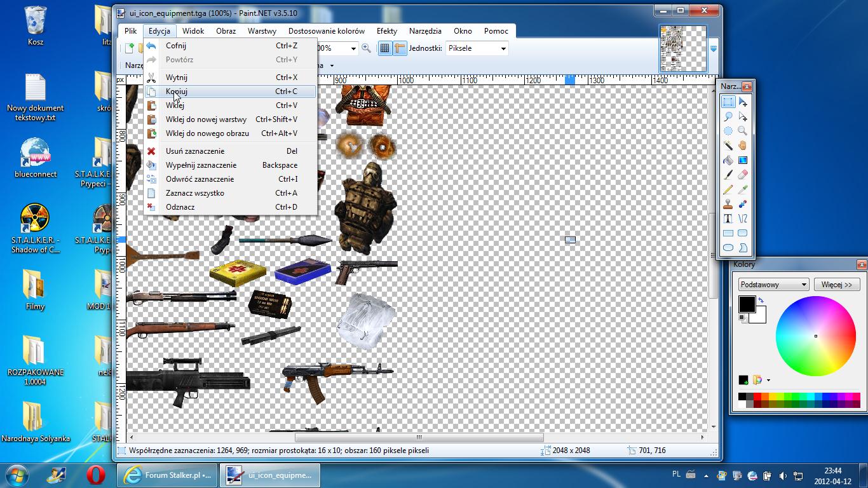Open the Efekty menu
Viewport: 868px width, 488px height.
(386, 30)
